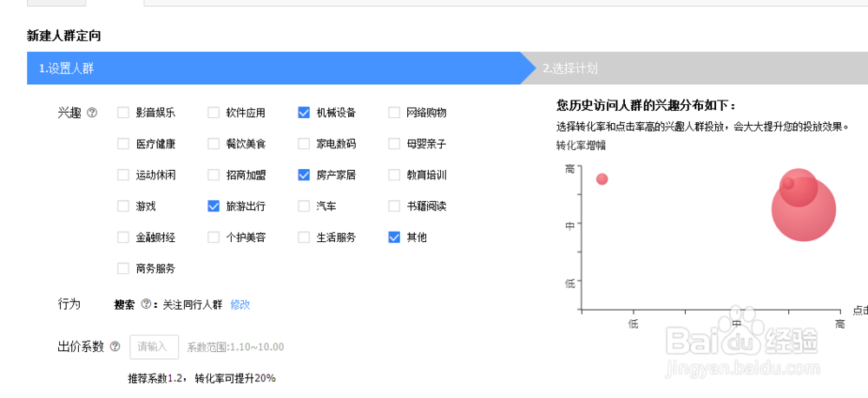Open help icon next to 搜索

click(x=146, y=304)
